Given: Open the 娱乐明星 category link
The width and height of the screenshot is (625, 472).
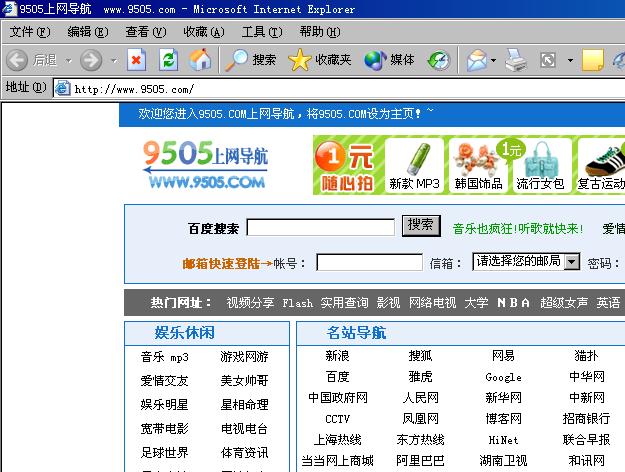Looking at the screenshot, I should 164,405.
